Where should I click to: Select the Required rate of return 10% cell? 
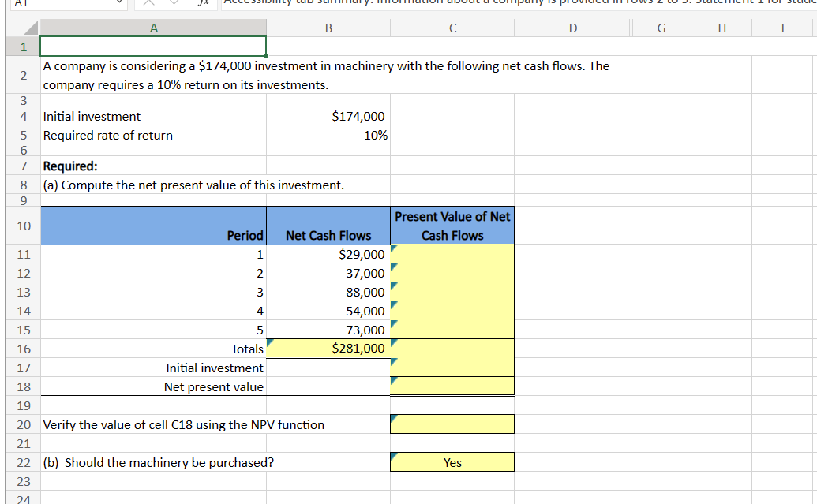(x=328, y=135)
